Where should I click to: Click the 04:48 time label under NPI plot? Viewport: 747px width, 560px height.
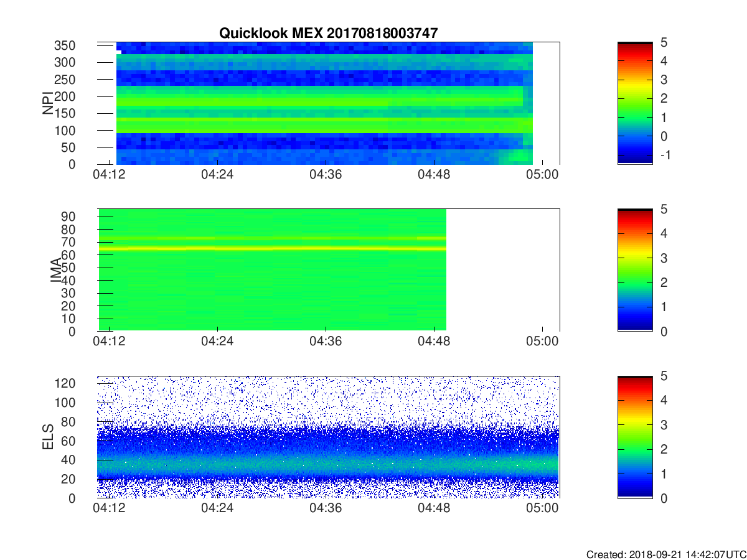434,175
